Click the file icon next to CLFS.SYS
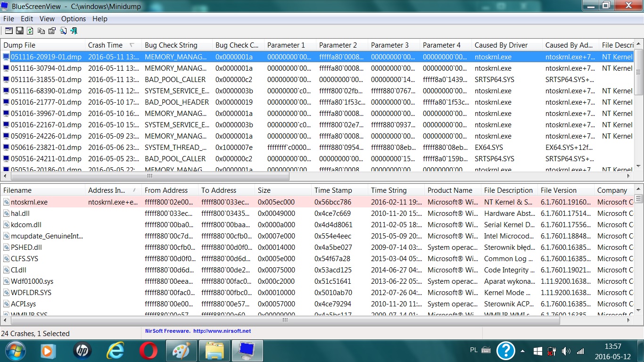 6,259
